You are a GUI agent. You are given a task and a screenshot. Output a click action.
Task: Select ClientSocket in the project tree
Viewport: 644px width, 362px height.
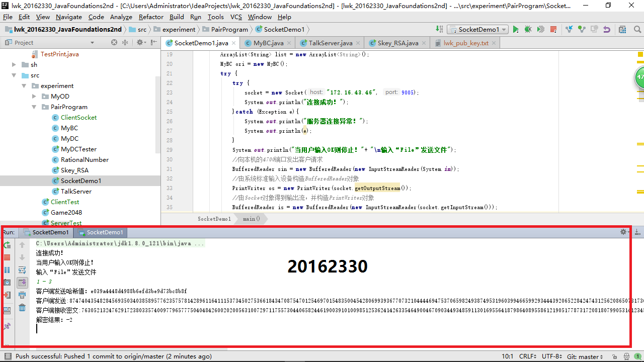pyautogui.click(x=78, y=118)
